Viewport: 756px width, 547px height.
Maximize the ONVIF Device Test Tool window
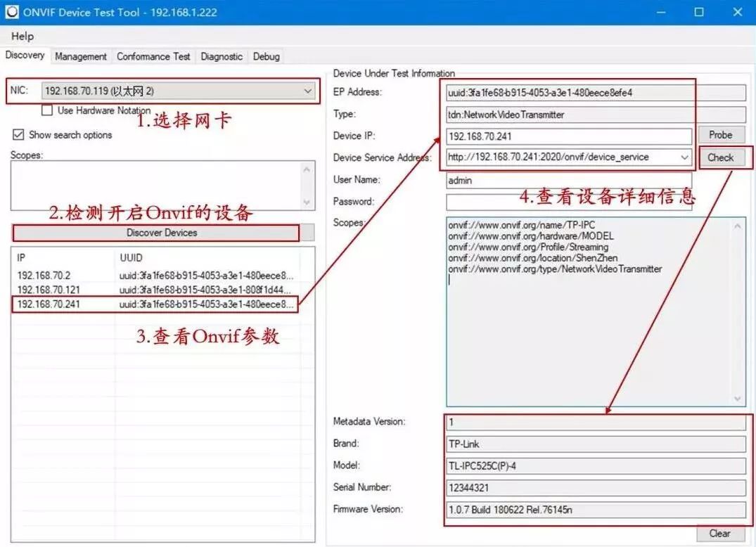698,12
